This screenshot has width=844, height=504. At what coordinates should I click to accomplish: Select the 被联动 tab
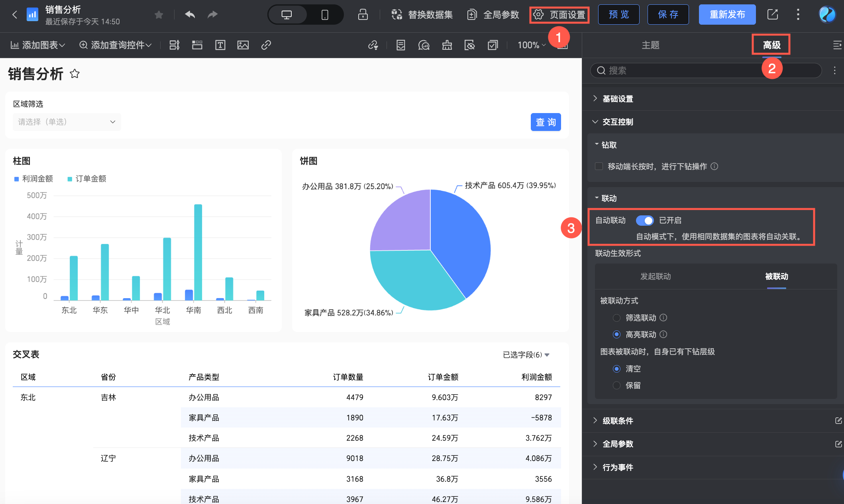(x=776, y=276)
